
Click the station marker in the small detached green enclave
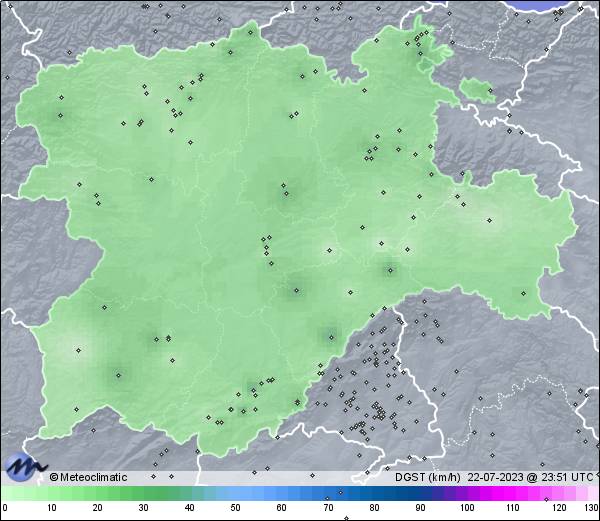(x=491, y=91)
